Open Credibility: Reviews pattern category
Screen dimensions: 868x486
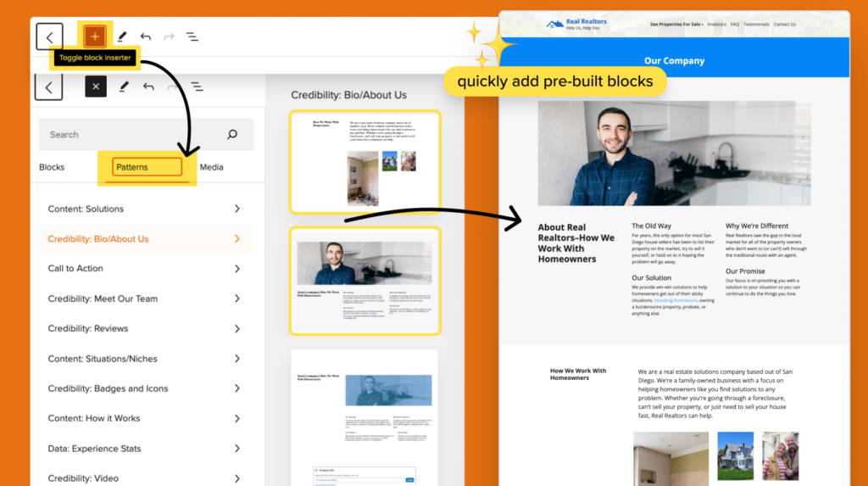tap(145, 328)
